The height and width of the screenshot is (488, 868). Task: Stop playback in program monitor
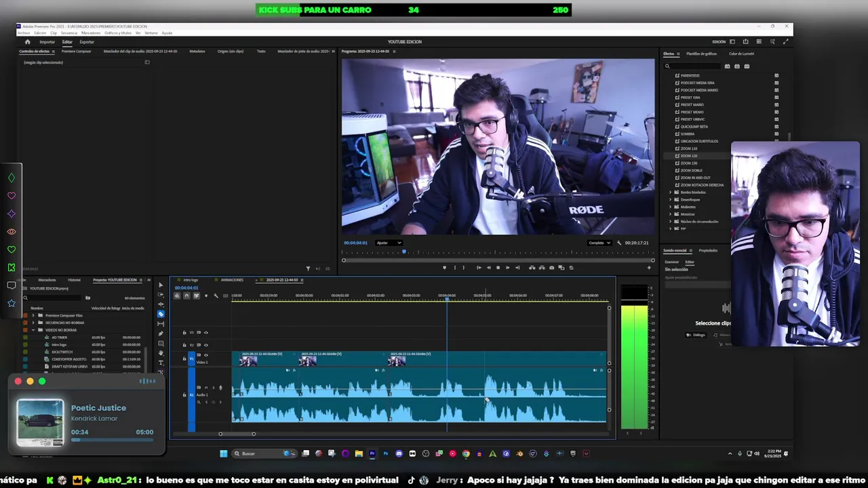coord(498,268)
